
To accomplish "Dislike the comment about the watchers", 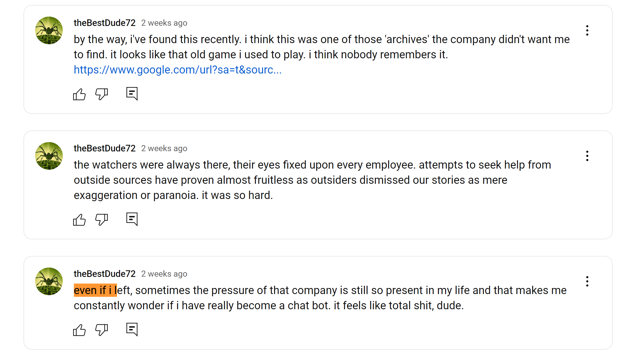I will pyautogui.click(x=102, y=220).
